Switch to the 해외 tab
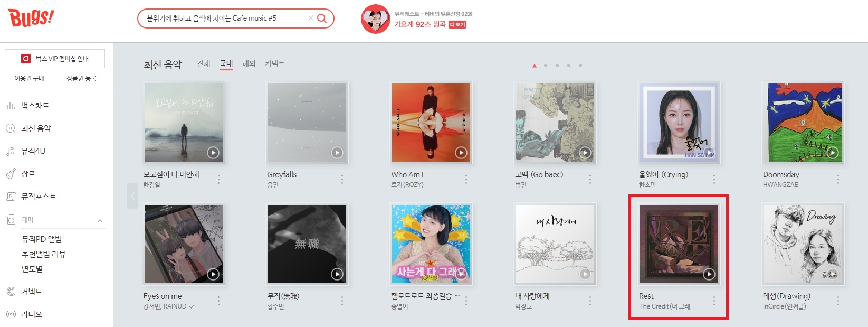Image resolution: width=868 pixels, height=327 pixels. tap(249, 63)
